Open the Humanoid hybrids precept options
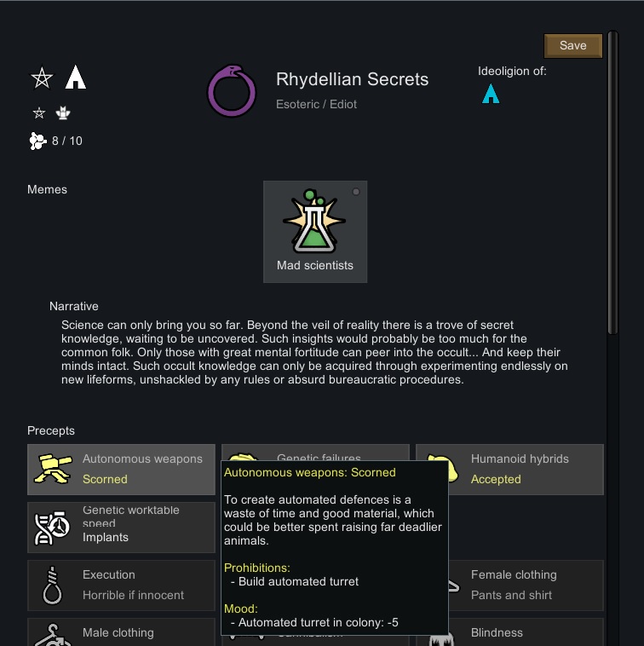Screen dimensions: 644x646 click(509, 469)
